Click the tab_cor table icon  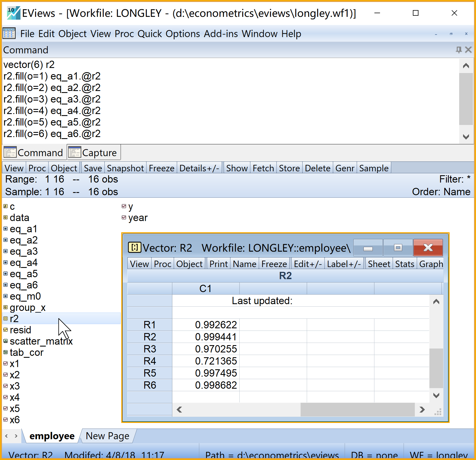(x=5, y=352)
